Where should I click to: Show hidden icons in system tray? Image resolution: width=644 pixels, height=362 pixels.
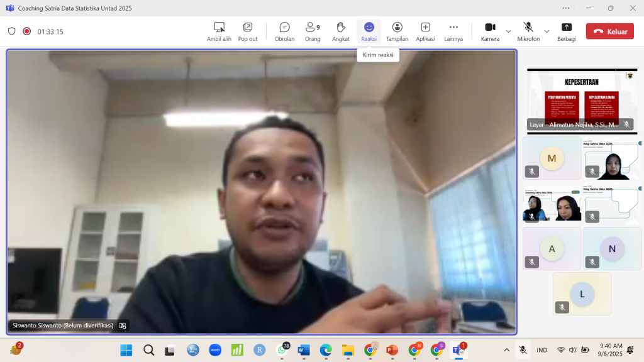(x=507, y=350)
